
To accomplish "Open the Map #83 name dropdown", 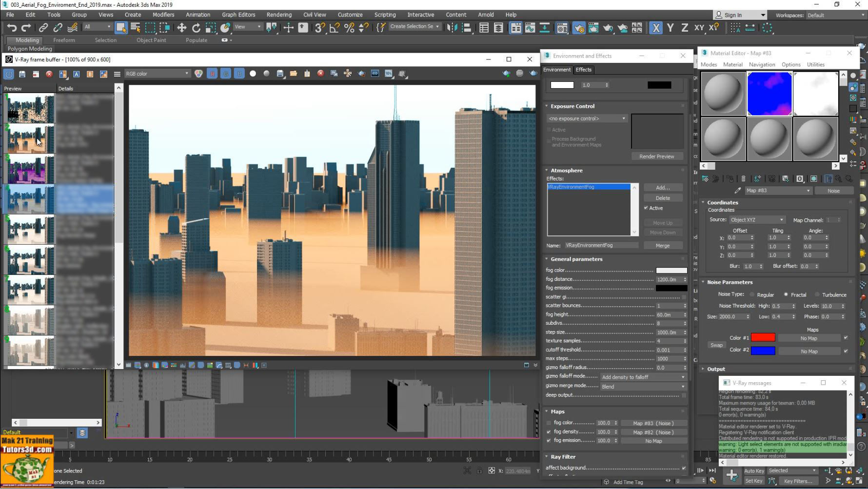I will 778,191.
